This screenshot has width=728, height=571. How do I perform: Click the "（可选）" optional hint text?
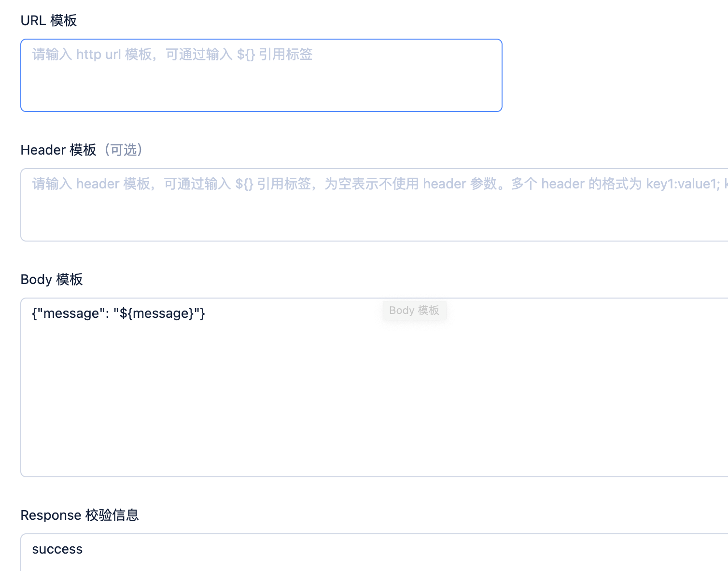tap(124, 150)
